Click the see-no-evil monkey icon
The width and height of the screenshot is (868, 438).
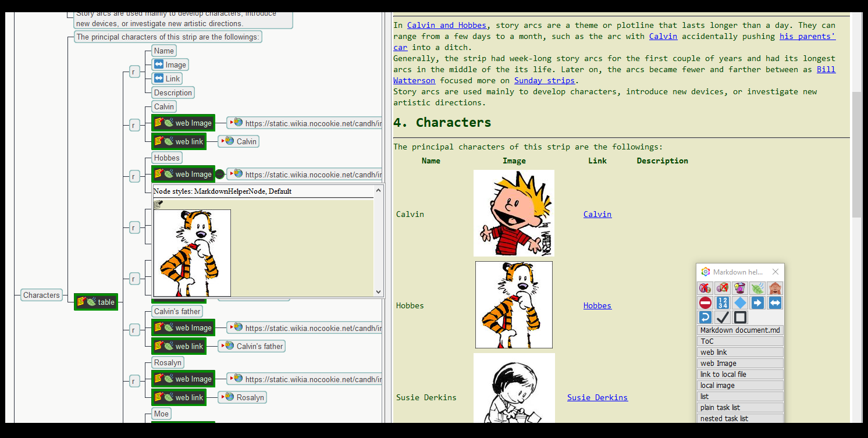pyautogui.click(x=775, y=288)
